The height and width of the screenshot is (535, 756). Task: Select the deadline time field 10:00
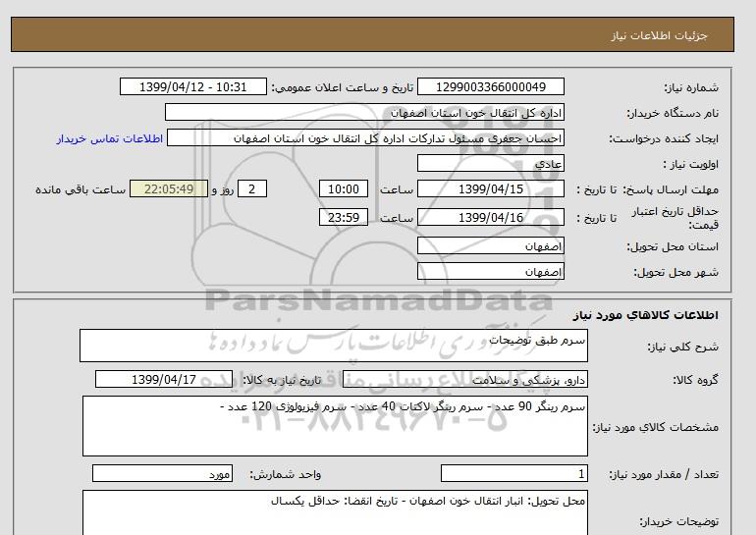pos(344,188)
